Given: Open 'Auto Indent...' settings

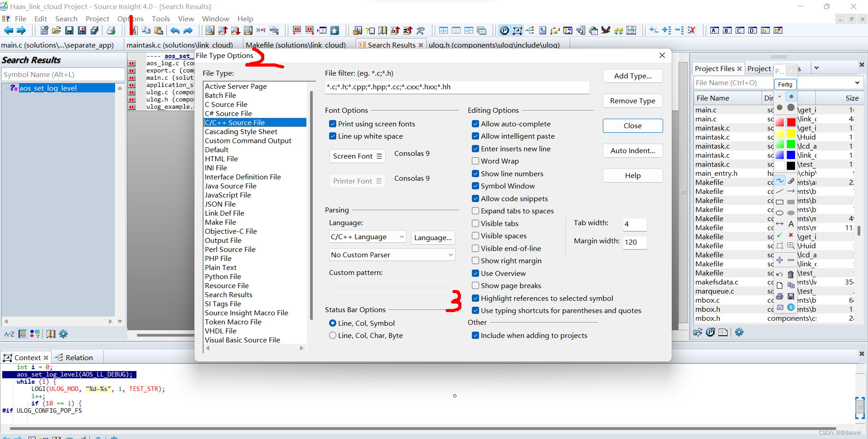Looking at the screenshot, I should coord(633,150).
